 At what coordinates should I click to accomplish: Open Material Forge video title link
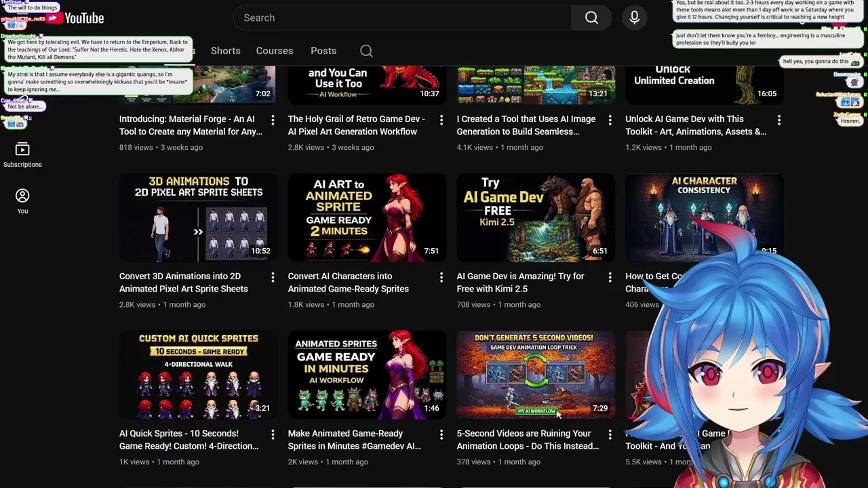[x=191, y=125]
